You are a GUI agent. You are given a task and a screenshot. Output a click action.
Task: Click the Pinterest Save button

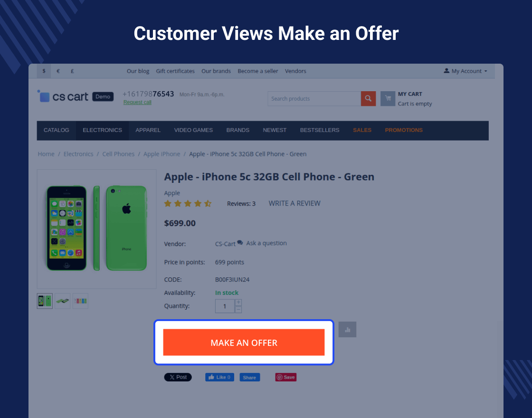(285, 377)
